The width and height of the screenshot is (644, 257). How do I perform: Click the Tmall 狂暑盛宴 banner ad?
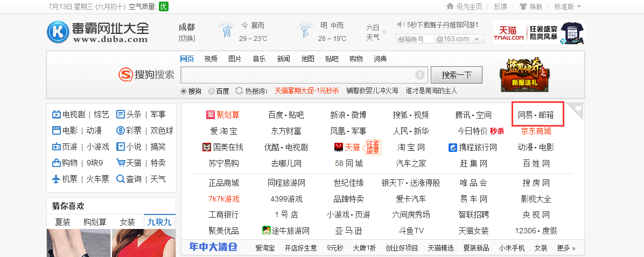point(539,32)
